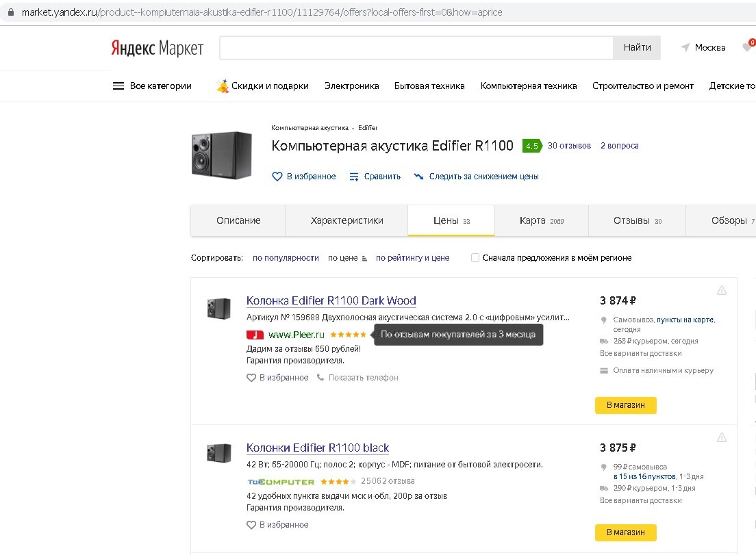Open Электроника category menu

coord(351,86)
